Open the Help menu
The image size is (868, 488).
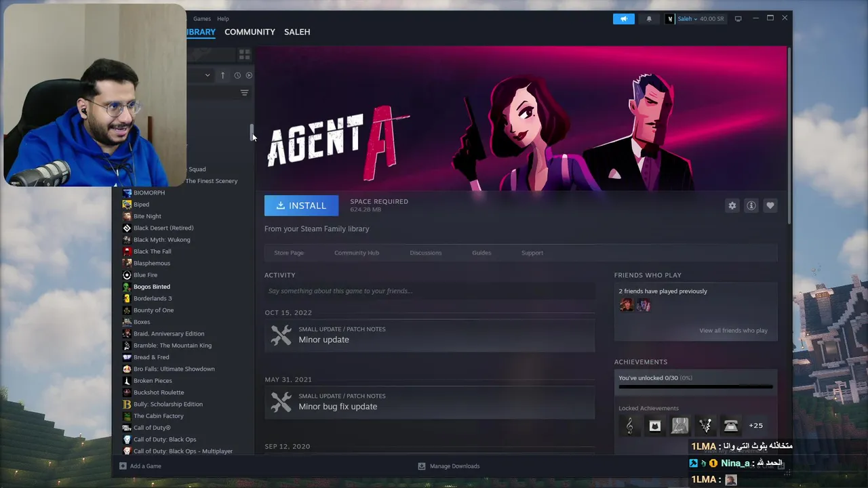pos(223,19)
